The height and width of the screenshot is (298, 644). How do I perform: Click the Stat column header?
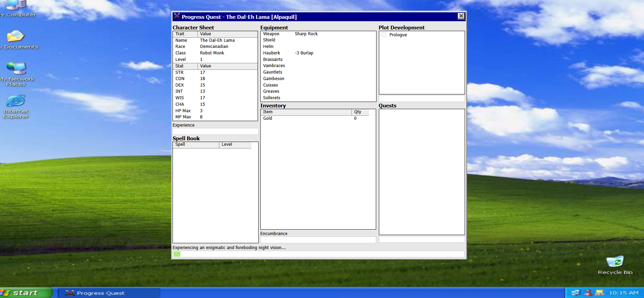click(x=185, y=66)
